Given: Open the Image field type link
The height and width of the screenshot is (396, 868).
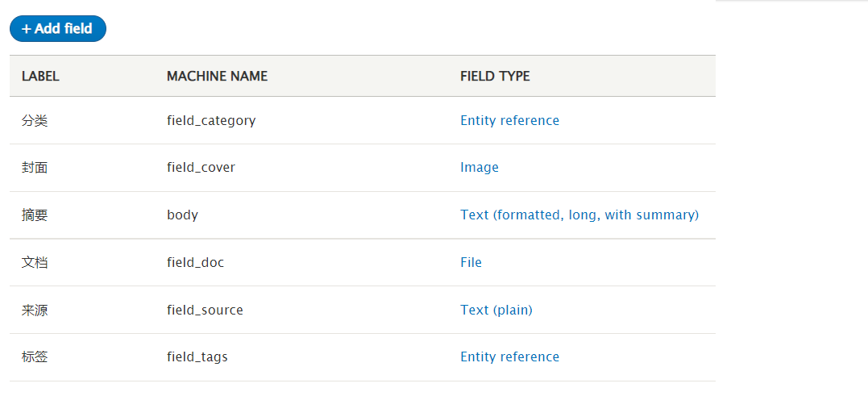Looking at the screenshot, I should 480,167.
